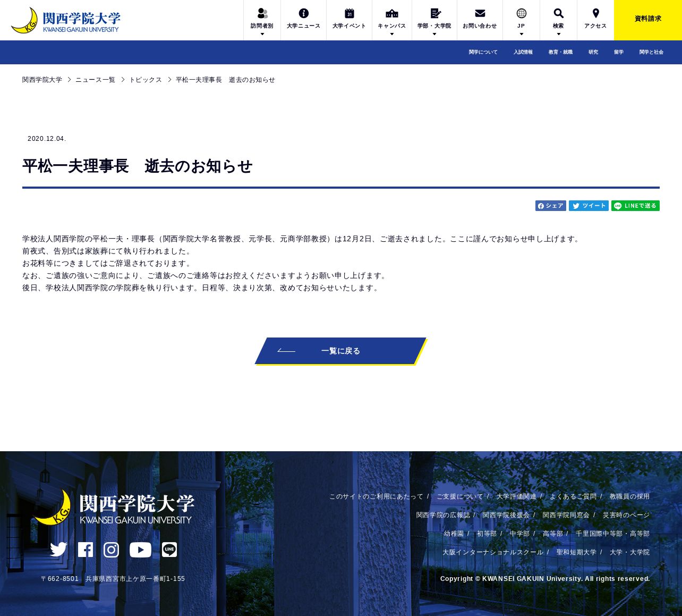Image resolution: width=682 pixels, height=616 pixels.
Task: Click footer address 兵庫県西宮市上ケ原一番町1-155
Action: tap(135, 579)
